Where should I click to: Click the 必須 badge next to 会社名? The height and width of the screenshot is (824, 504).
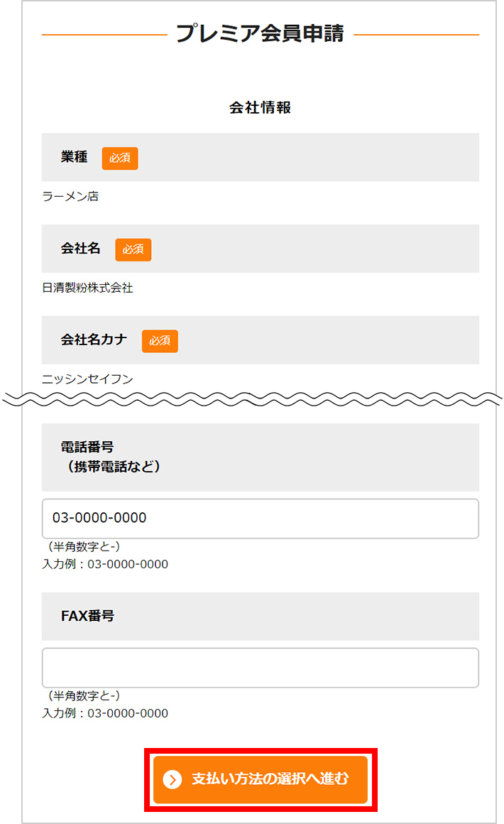[x=133, y=249]
